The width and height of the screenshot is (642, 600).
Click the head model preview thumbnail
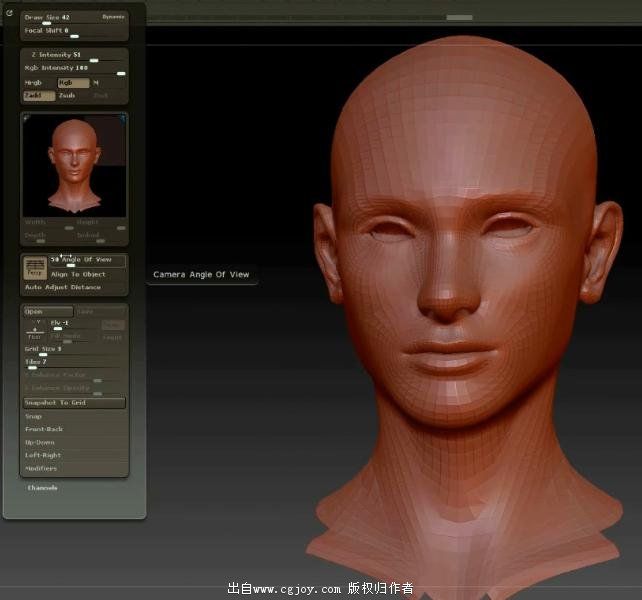74,163
